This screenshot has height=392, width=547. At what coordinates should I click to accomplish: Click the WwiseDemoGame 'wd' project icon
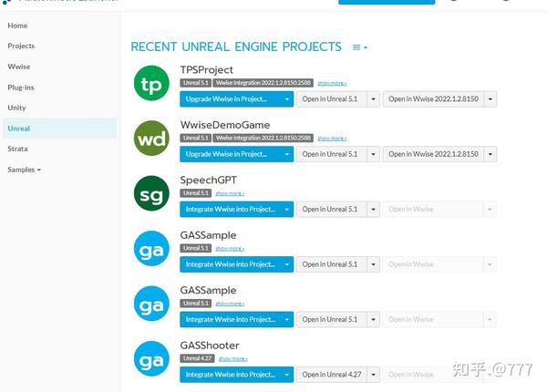coord(151,138)
